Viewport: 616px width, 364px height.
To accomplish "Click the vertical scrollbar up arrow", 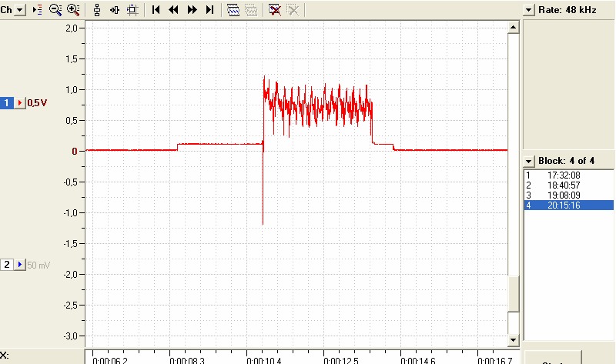I will [513, 27].
